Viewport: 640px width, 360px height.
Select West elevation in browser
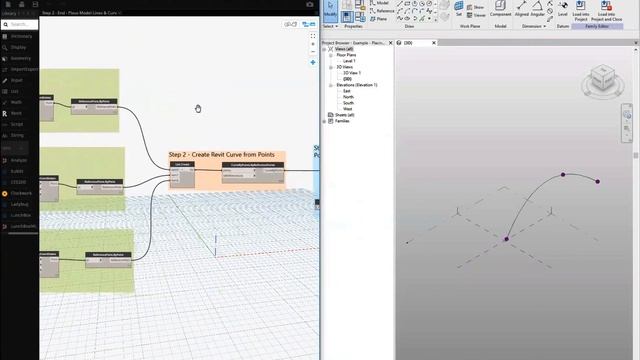click(347, 109)
